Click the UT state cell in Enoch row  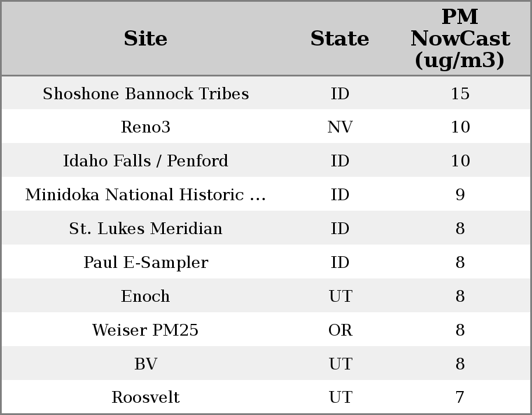[x=339, y=297]
